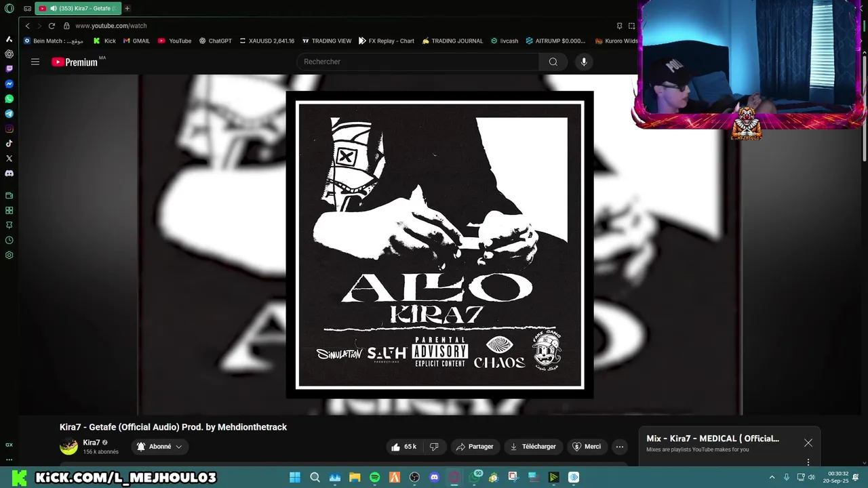Like the video showing 65 k
The image size is (868, 488).
click(404, 447)
